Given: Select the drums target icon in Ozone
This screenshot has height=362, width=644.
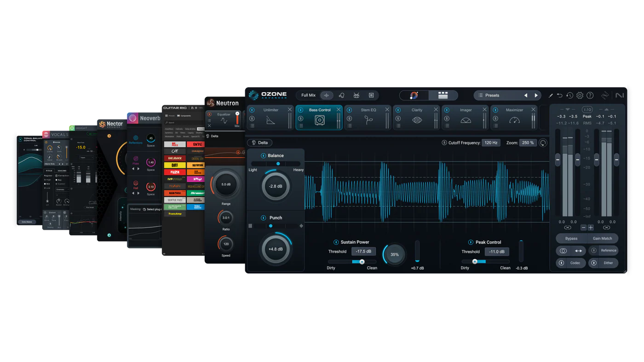Looking at the screenshot, I should (x=356, y=96).
